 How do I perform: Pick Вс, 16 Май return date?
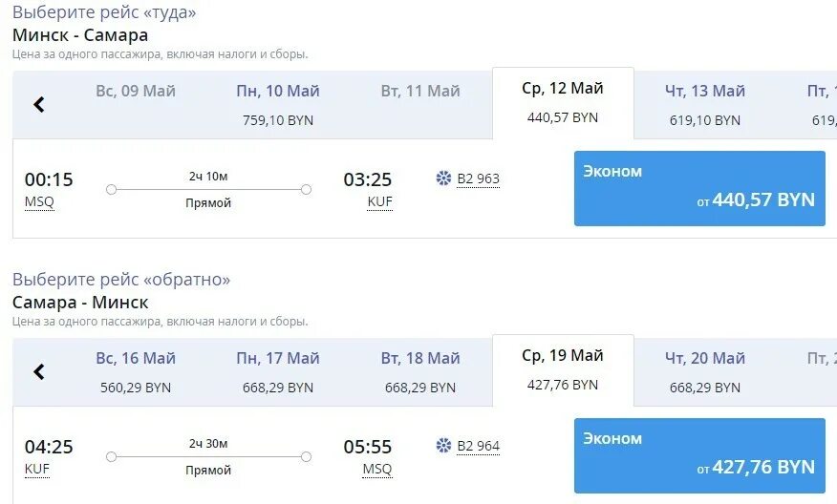coord(136,371)
